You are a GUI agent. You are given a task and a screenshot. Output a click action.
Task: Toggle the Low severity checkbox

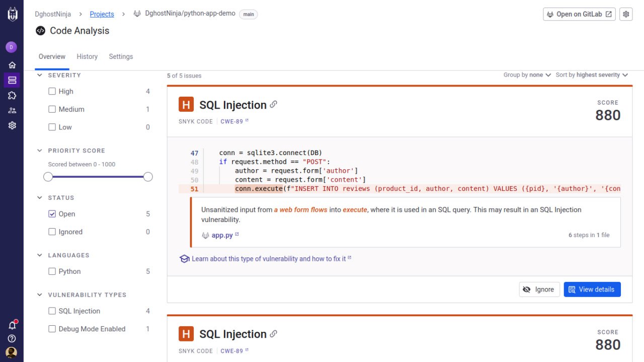tap(52, 127)
